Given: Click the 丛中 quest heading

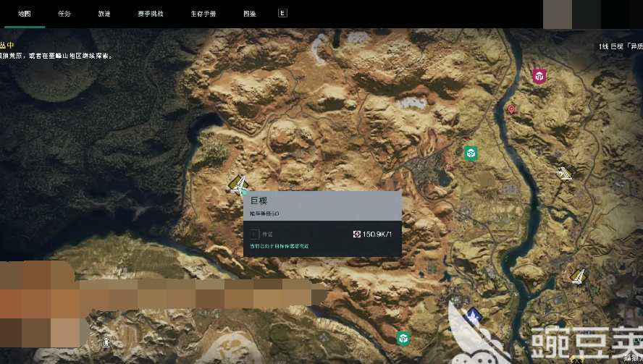Looking at the screenshot, I should [7, 45].
